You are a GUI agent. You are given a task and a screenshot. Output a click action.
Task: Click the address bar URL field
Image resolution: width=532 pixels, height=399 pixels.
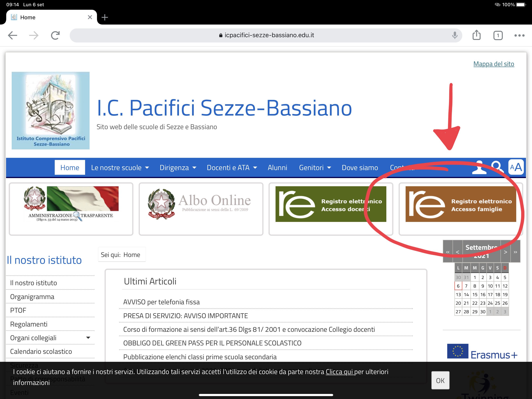(266, 35)
